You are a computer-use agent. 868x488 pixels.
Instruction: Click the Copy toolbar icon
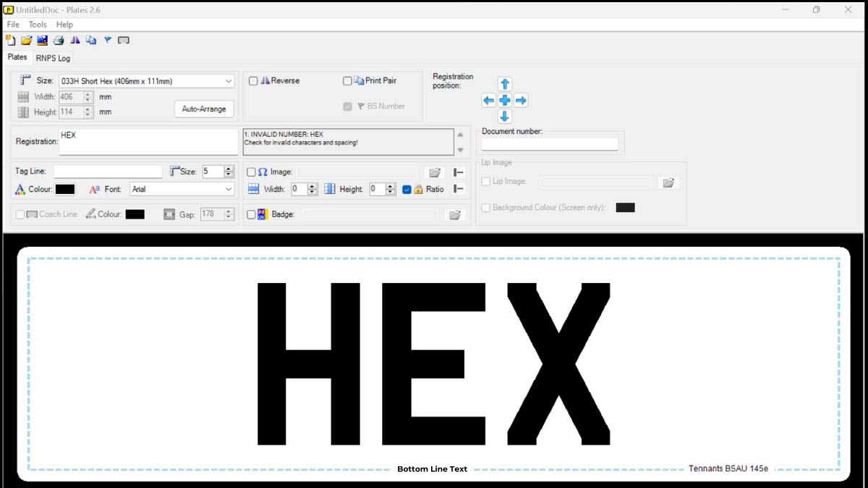91,41
